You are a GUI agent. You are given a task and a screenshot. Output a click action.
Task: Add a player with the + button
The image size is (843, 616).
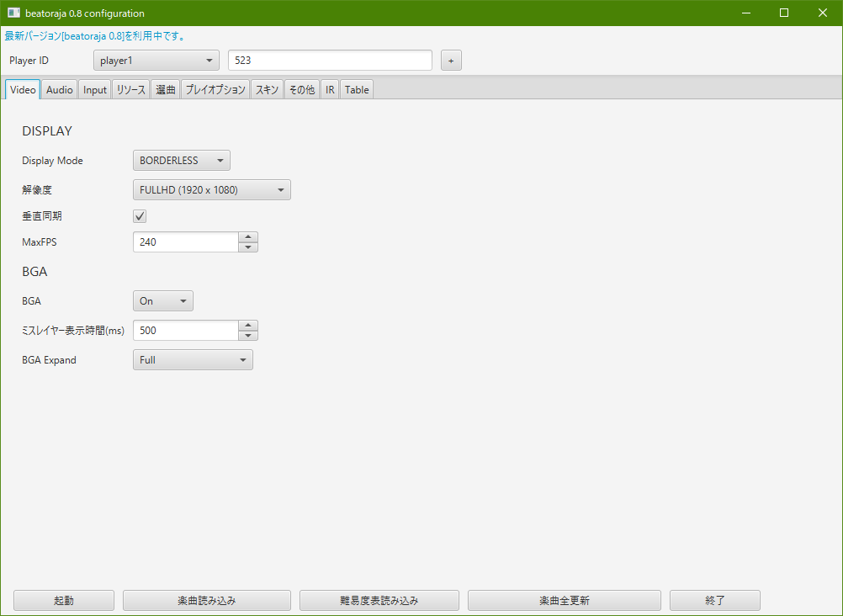451,61
